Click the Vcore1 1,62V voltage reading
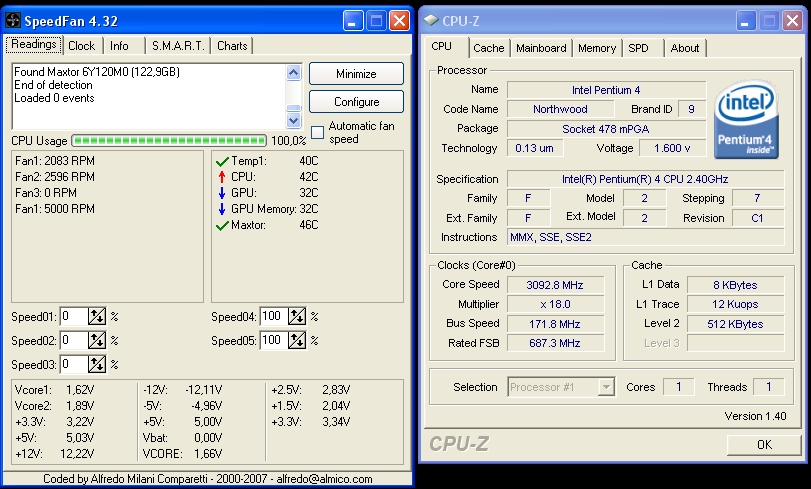This screenshot has width=811, height=489. pos(54,390)
